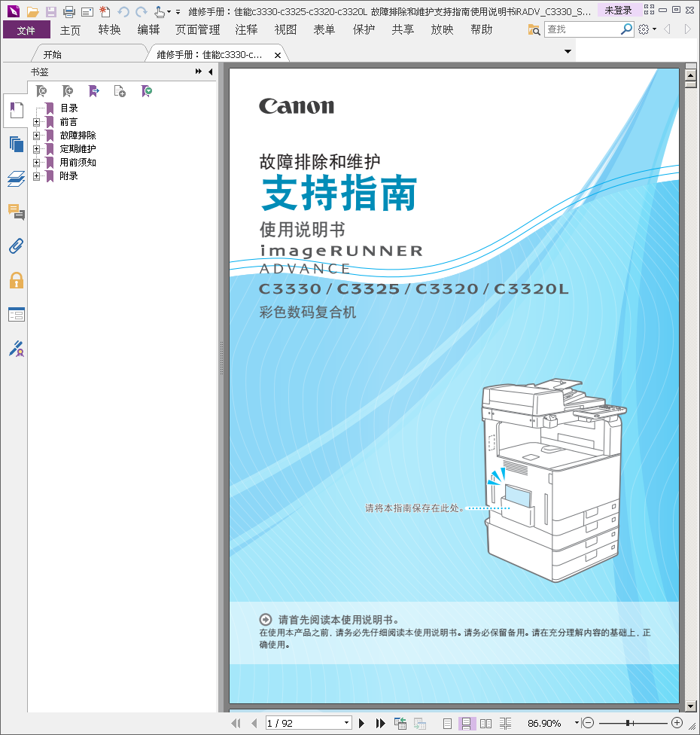
Task: Open the page number dropdown
Action: (346, 723)
